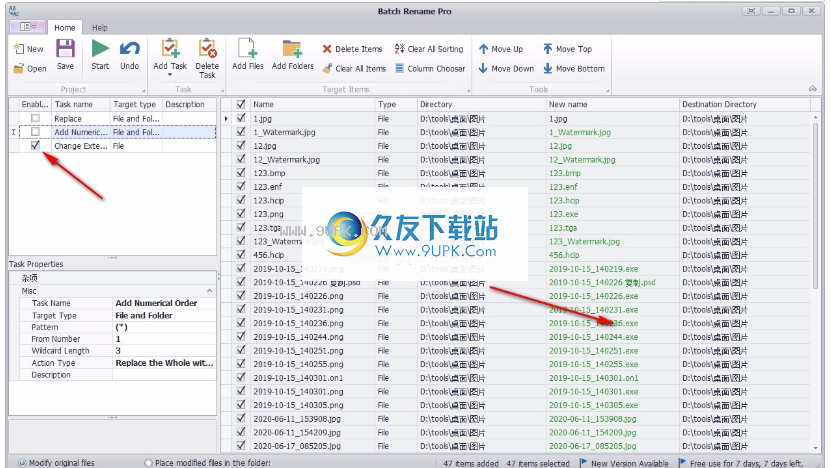Click the New project icon
831x468 pixels.
point(19,49)
